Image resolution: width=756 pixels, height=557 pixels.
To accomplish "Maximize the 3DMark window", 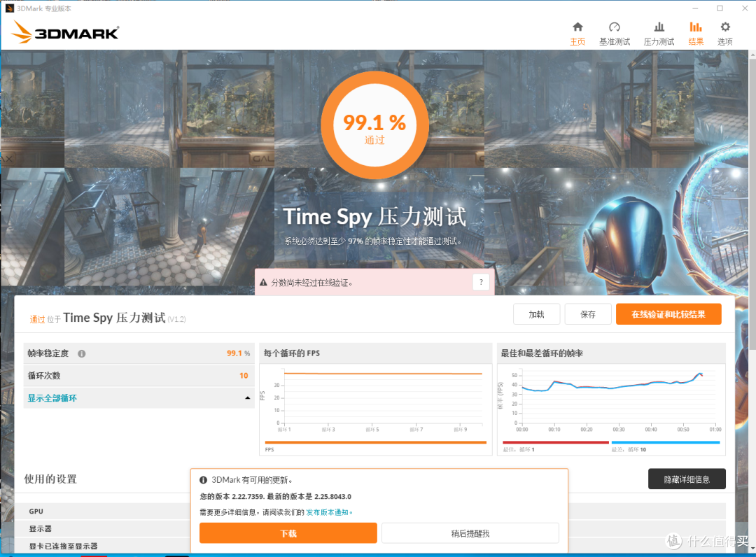I will tap(720, 8).
